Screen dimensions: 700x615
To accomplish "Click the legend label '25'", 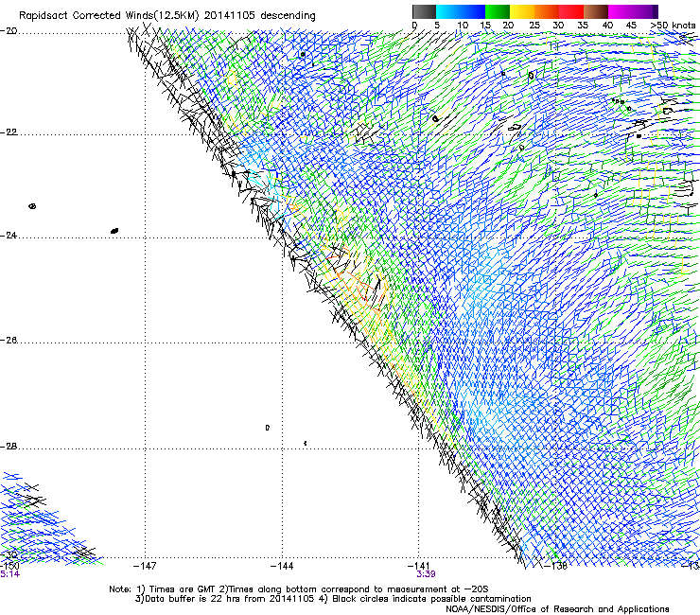I will point(534,26).
